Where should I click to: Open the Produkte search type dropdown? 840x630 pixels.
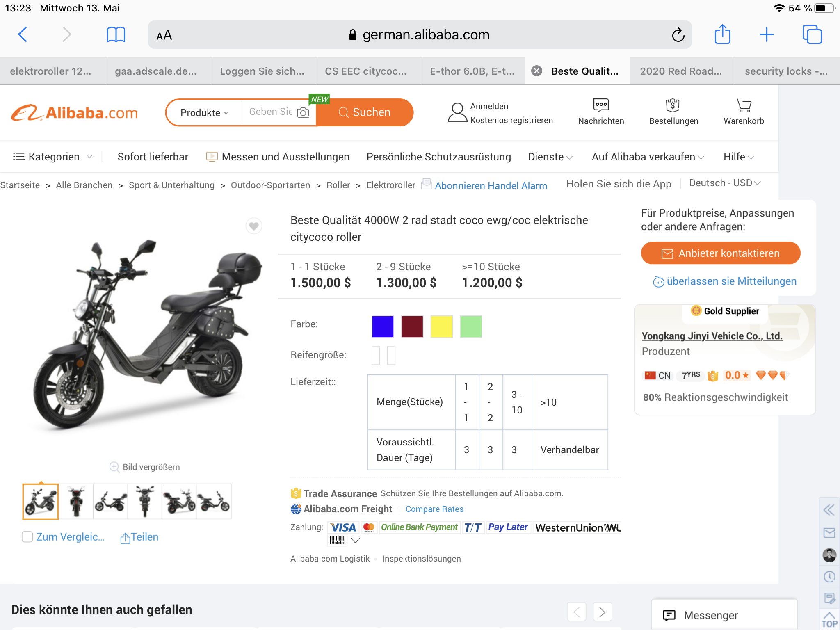(204, 113)
